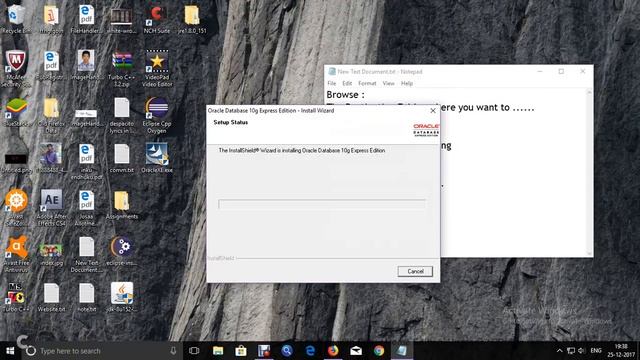Click the Notepad vertical scrollbar

[589, 173]
